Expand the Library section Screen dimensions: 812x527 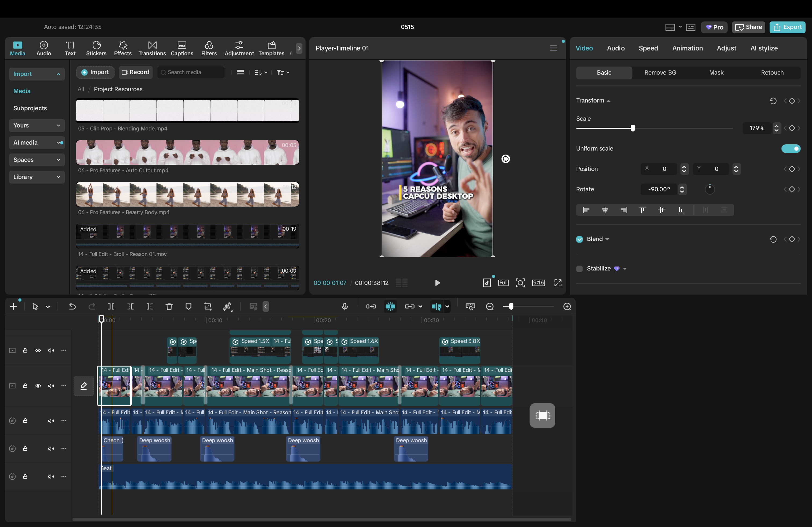coord(37,177)
